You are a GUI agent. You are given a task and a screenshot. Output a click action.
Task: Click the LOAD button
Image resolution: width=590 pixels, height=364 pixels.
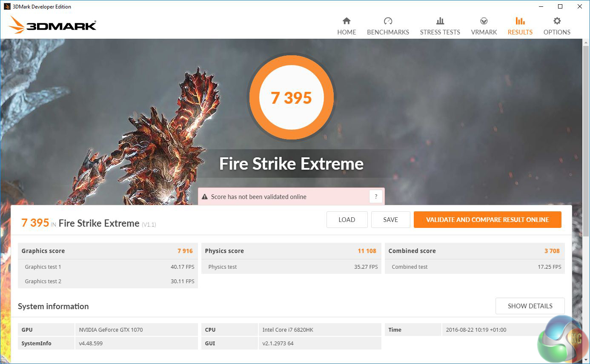347,220
